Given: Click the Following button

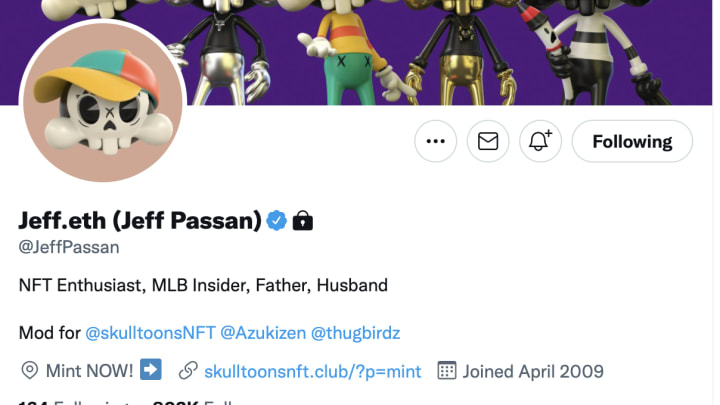Looking at the screenshot, I should click(632, 141).
